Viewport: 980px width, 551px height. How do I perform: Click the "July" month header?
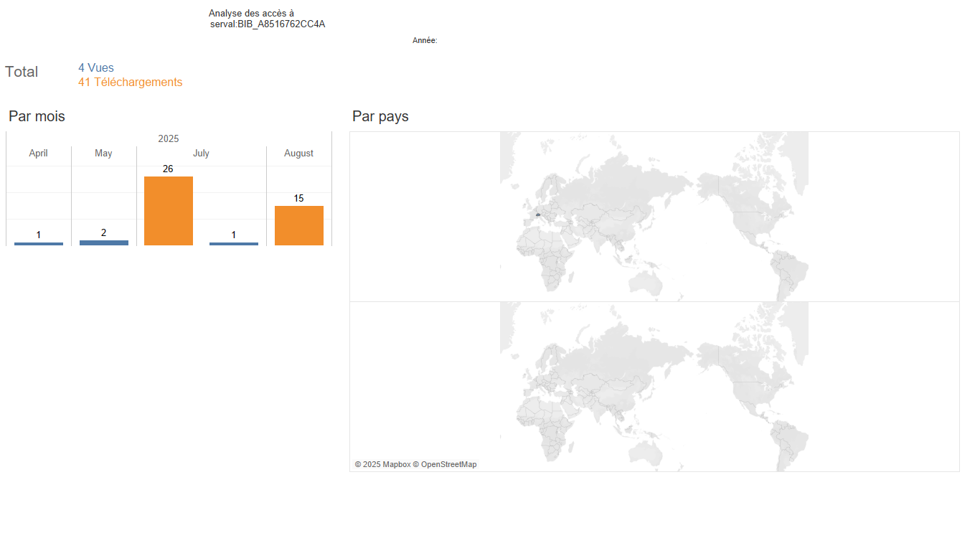[202, 154]
